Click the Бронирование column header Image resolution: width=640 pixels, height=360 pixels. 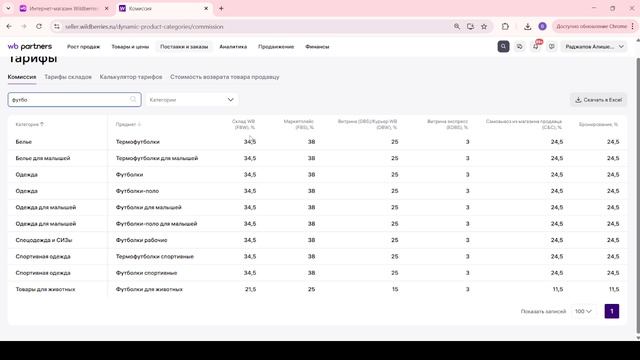click(598, 124)
